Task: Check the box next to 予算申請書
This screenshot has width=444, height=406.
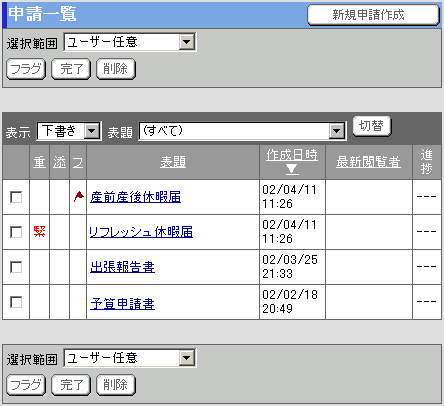Action: click(x=16, y=302)
